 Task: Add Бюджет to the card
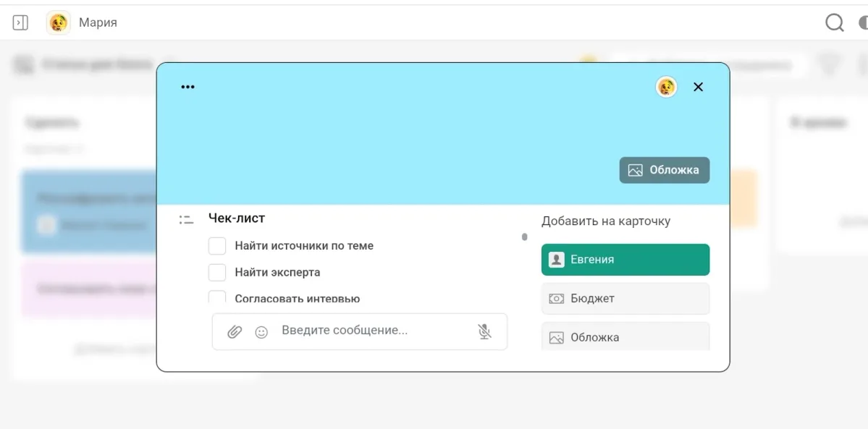625,298
